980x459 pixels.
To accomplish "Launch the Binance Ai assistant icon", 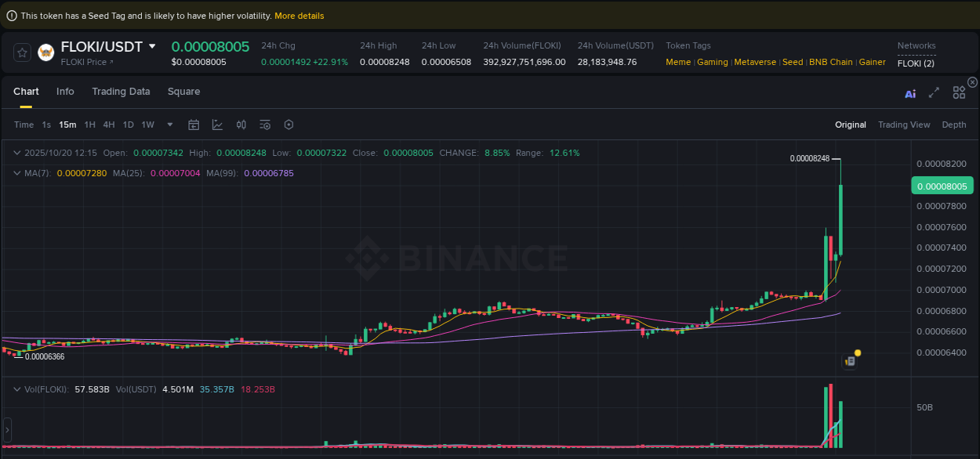I will [909, 92].
